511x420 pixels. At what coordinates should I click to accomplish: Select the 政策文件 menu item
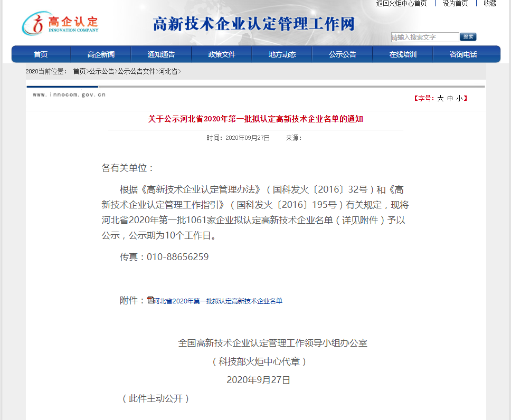[x=222, y=54]
